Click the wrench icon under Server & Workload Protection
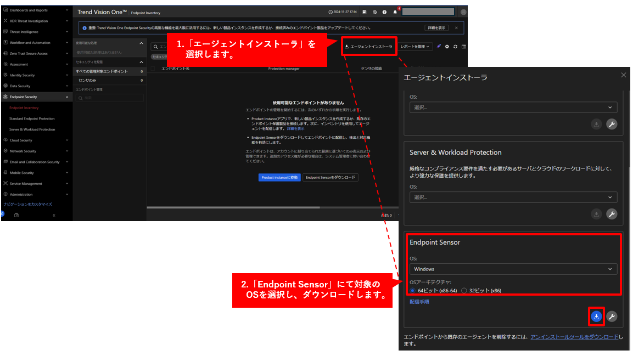The height and width of the screenshot is (356, 644). tap(612, 214)
